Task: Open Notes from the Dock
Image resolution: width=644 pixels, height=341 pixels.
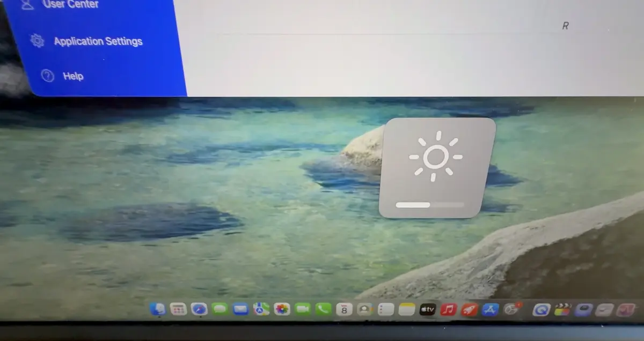Action: coord(407,309)
